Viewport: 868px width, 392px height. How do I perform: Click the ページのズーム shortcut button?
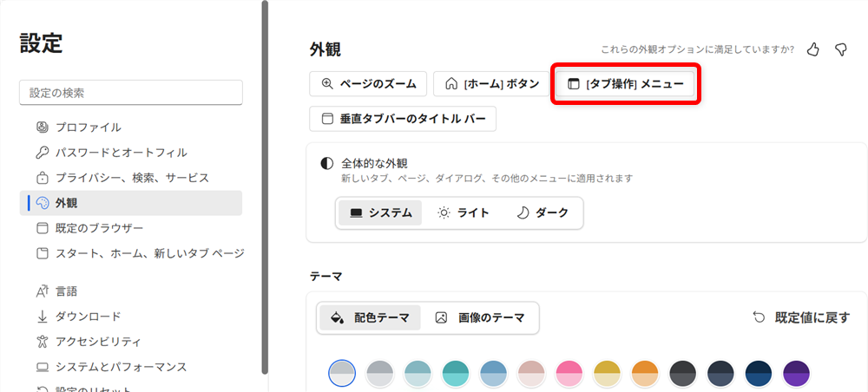pos(368,84)
